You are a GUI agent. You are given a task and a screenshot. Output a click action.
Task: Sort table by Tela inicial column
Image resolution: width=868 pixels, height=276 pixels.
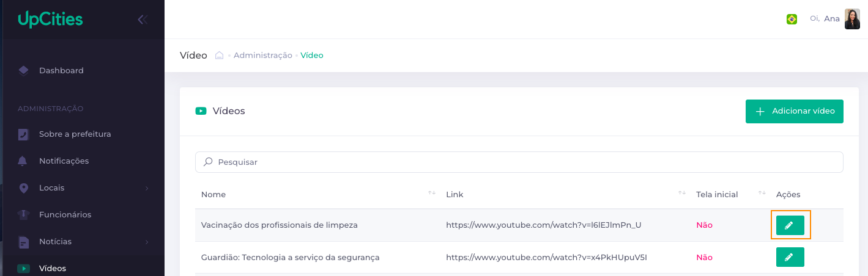click(762, 193)
